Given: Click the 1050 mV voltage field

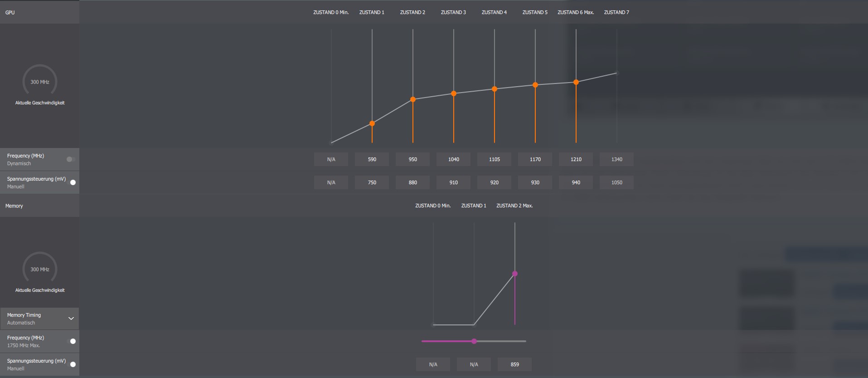Looking at the screenshot, I should click(617, 182).
